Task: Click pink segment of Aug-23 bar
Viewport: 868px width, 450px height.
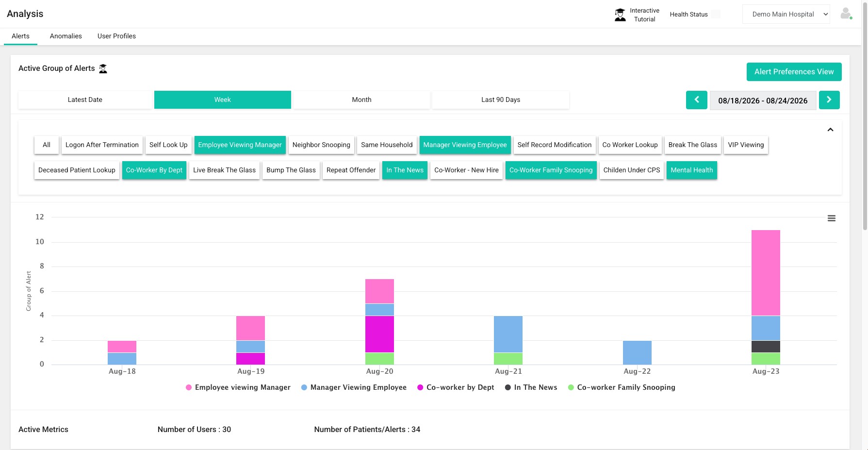Action: tap(766, 273)
